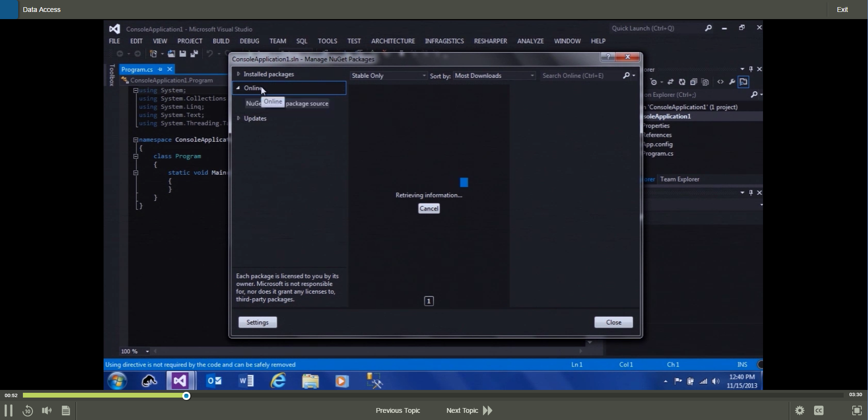The image size is (868, 420).
Task: Click the Save All toolbar icon
Action: point(194,54)
